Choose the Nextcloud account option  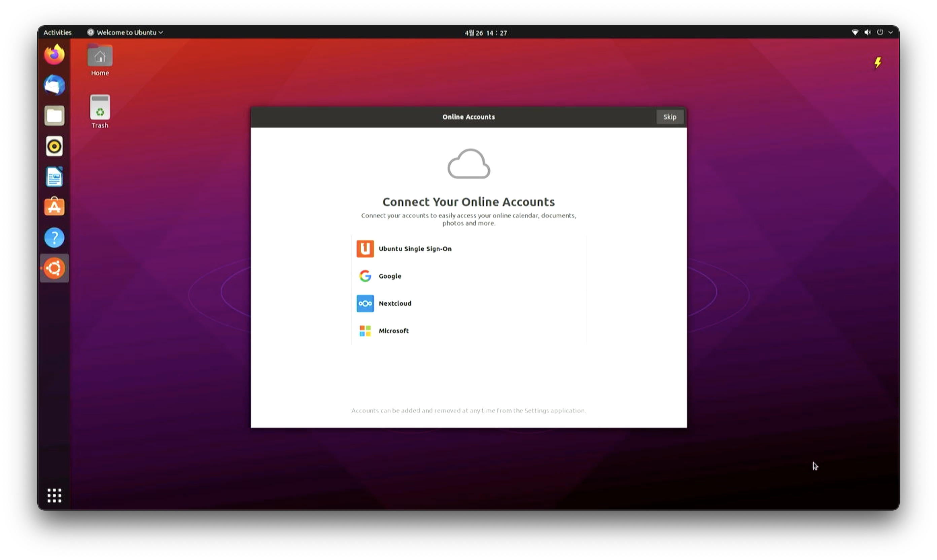click(x=394, y=304)
